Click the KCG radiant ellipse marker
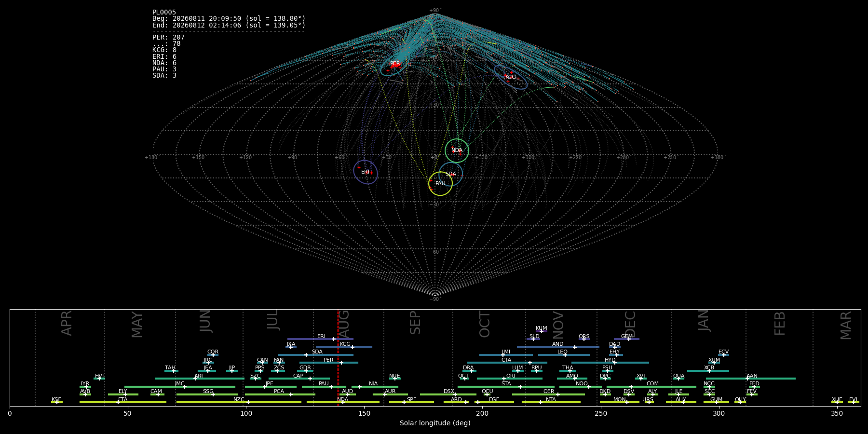This screenshot has height=434, width=868. pos(511,77)
